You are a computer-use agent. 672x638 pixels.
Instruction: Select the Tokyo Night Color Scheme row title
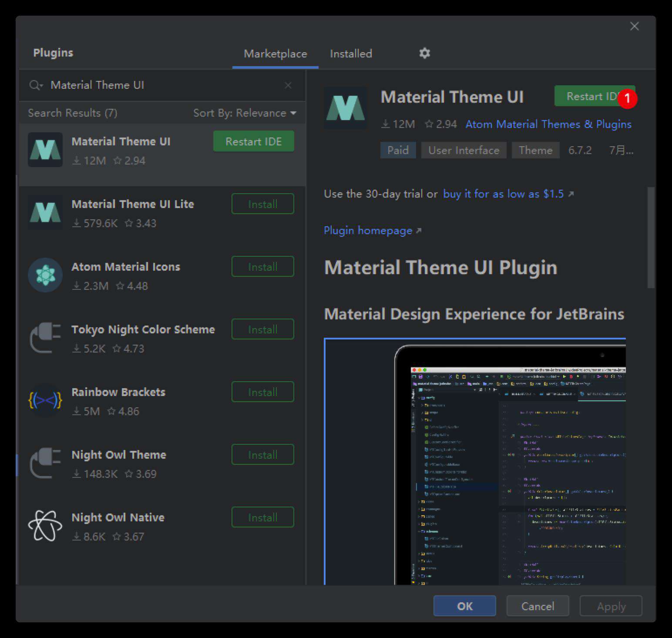(143, 329)
